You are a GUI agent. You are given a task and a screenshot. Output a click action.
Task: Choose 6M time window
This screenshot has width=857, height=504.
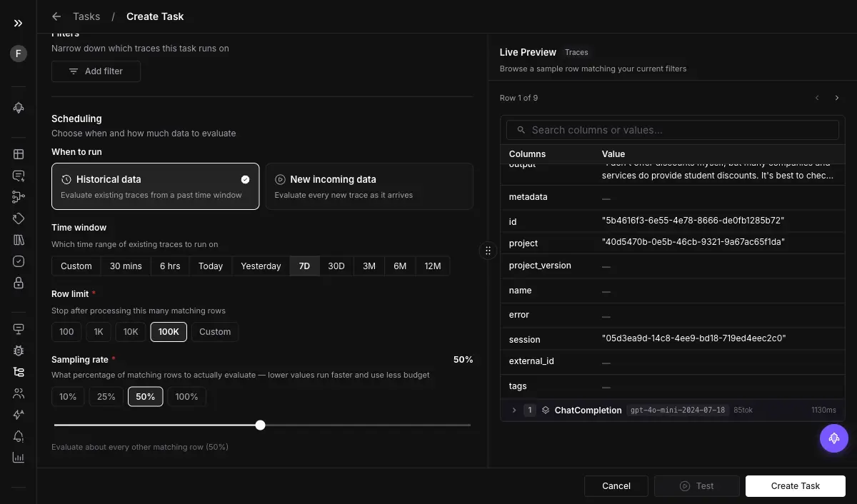tap(400, 266)
